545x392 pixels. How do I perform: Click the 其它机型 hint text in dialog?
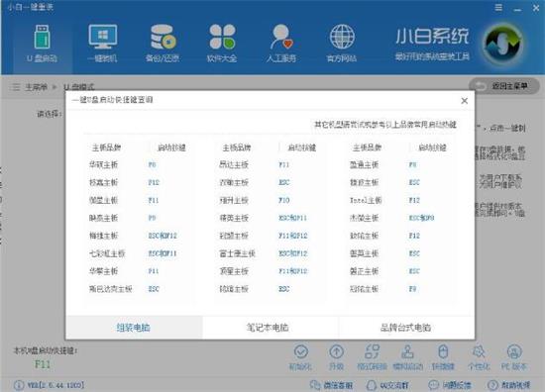(385, 125)
